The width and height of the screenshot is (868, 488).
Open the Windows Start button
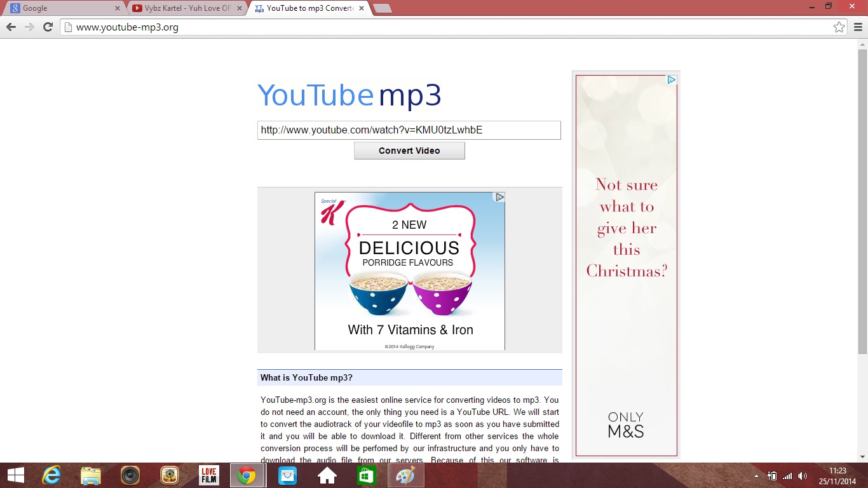15,475
